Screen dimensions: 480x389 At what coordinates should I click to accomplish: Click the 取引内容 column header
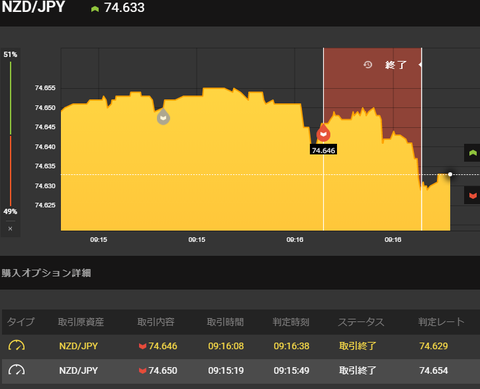point(156,322)
